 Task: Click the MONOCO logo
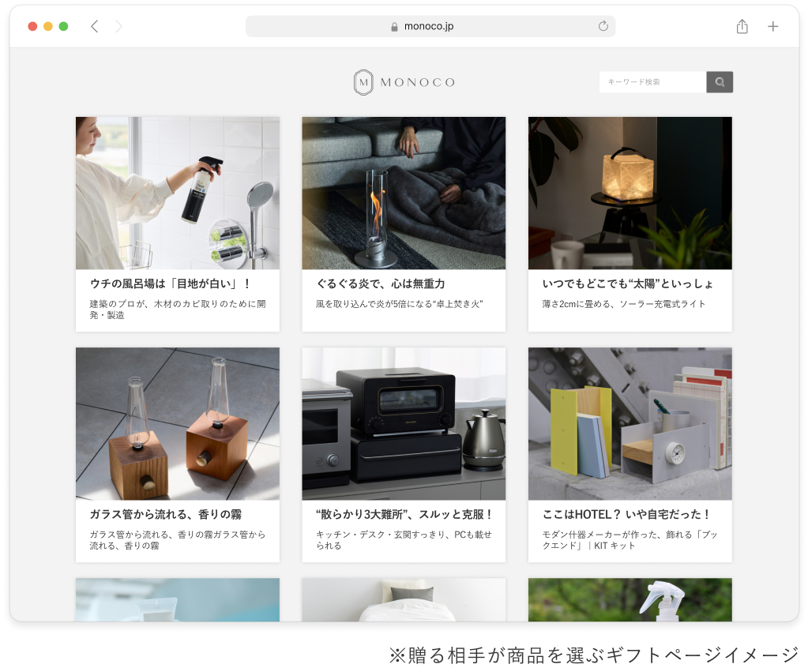(x=404, y=82)
